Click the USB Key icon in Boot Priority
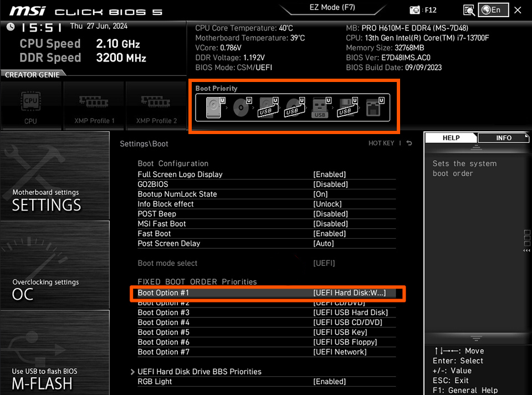This screenshot has height=395, width=532. 320,107
